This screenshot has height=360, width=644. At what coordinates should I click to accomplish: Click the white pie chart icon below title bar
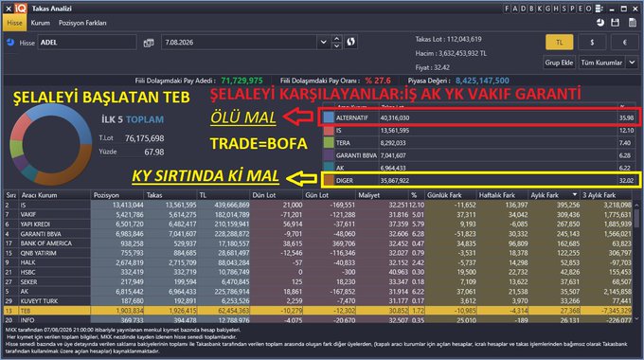(x=600, y=23)
